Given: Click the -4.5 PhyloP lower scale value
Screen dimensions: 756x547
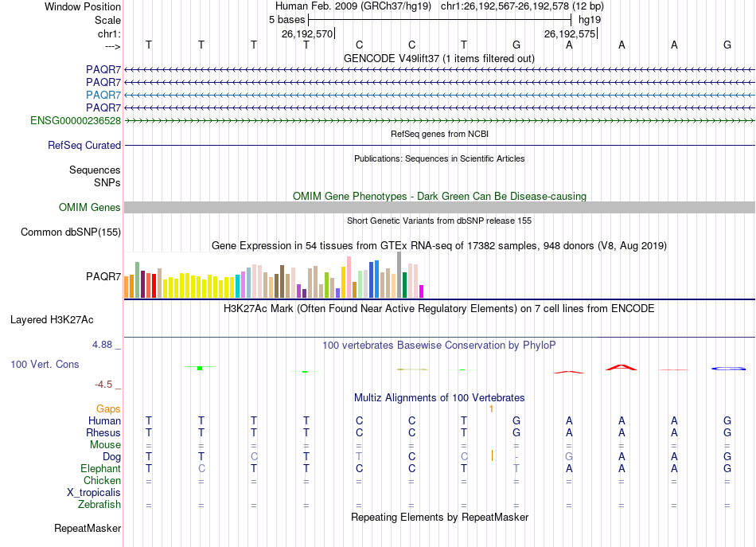Looking at the screenshot, I should click(x=103, y=384).
